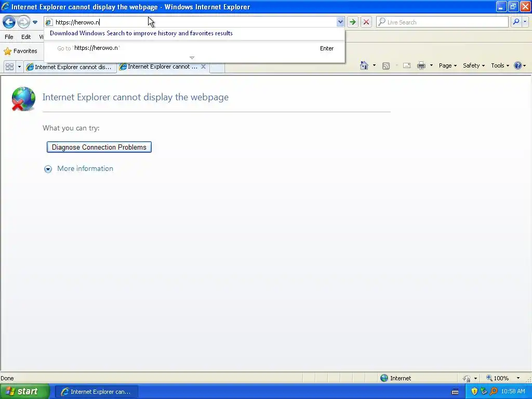This screenshot has height=399, width=532.
Task: Click the system clock 10:58 AM
Action: point(513,392)
